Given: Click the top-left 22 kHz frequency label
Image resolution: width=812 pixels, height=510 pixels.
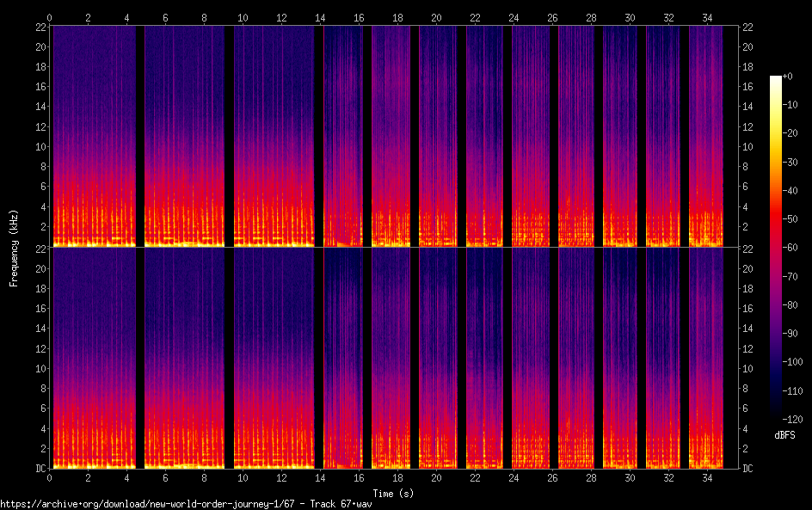Looking at the screenshot, I should point(40,27).
